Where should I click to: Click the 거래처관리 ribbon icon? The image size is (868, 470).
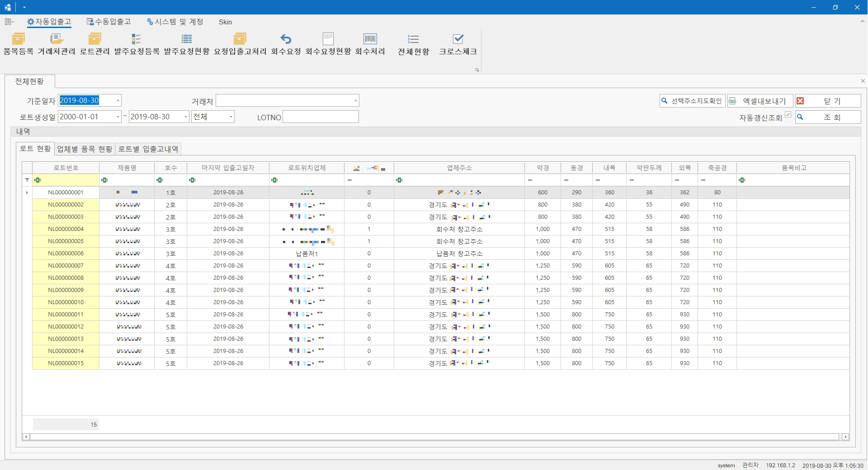tap(57, 39)
